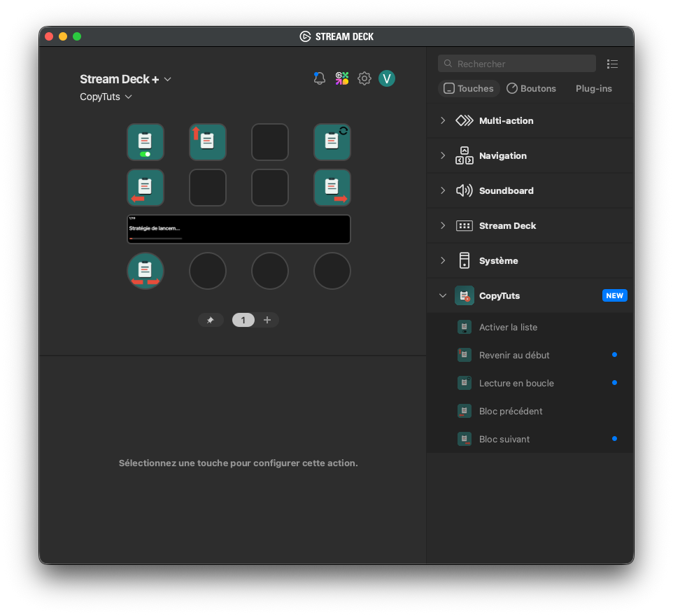Click the Revenir au début action label

click(514, 356)
